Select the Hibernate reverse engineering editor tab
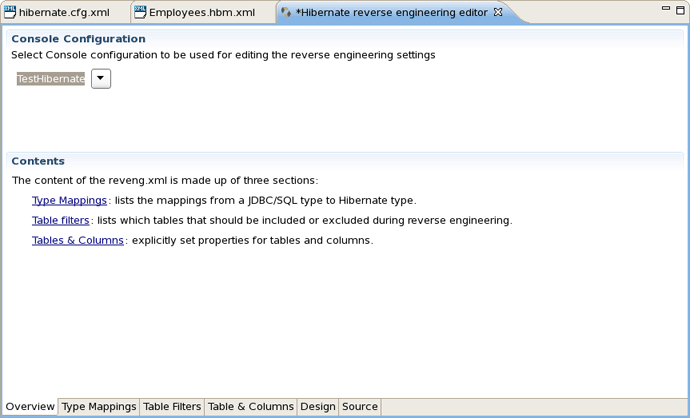 coord(391,13)
